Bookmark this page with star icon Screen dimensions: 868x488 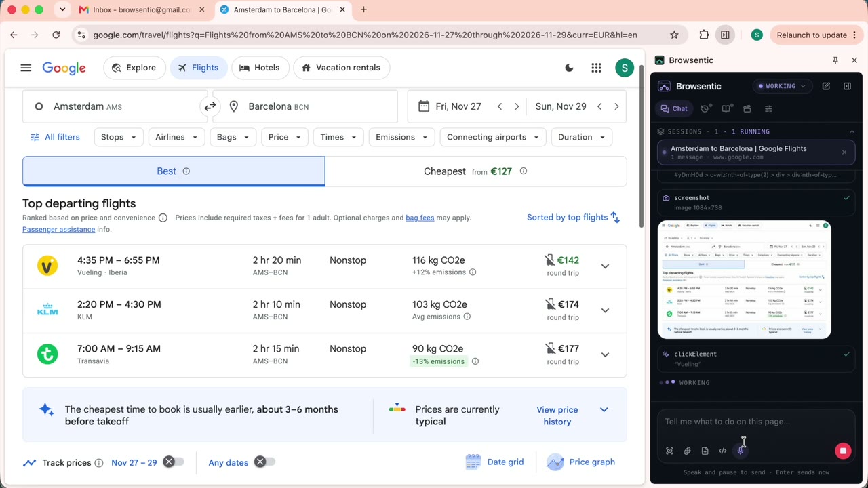point(674,35)
